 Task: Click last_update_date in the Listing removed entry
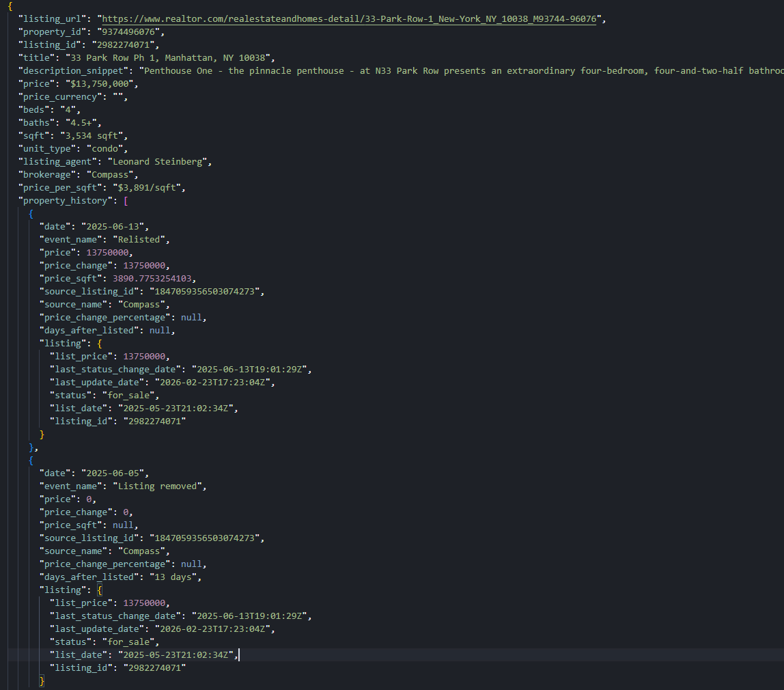click(162, 629)
